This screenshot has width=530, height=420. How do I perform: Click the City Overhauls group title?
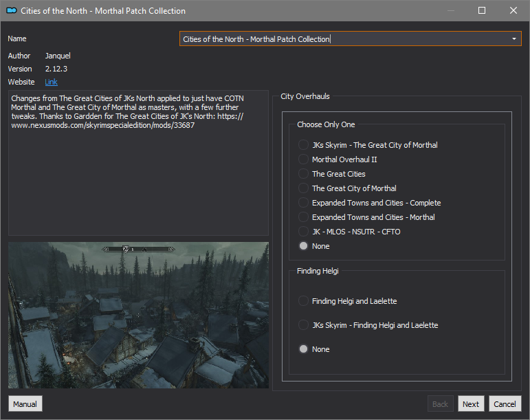click(305, 96)
